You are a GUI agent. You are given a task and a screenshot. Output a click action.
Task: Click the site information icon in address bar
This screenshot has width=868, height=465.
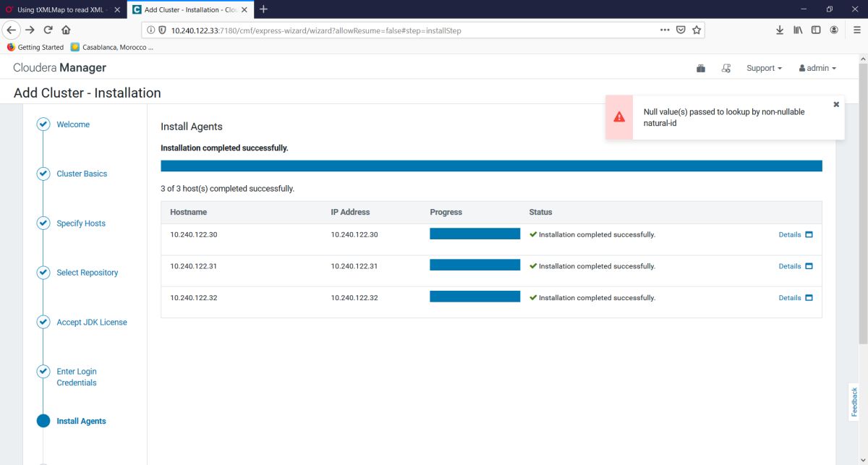click(x=150, y=30)
